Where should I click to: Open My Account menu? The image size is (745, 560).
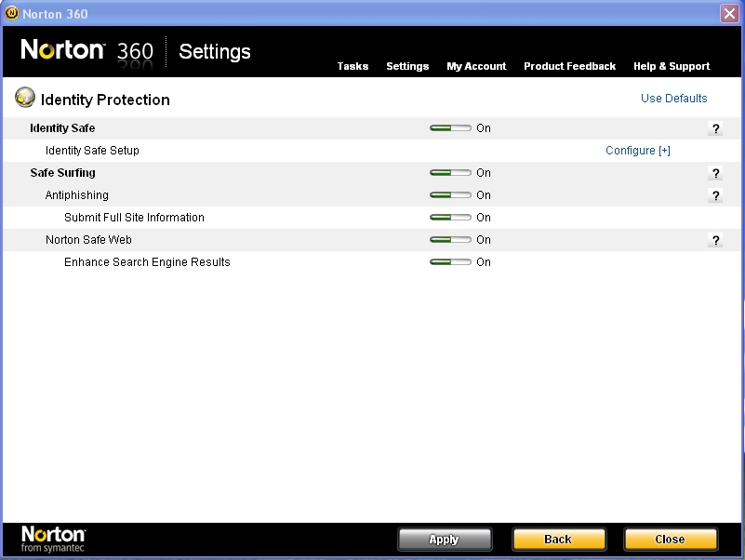click(x=476, y=66)
